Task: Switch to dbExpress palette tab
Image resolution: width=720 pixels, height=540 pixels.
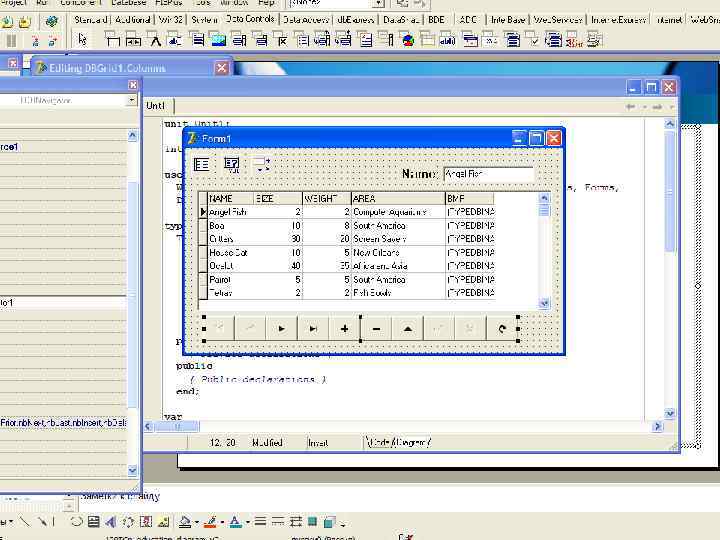Action: tap(355, 19)
